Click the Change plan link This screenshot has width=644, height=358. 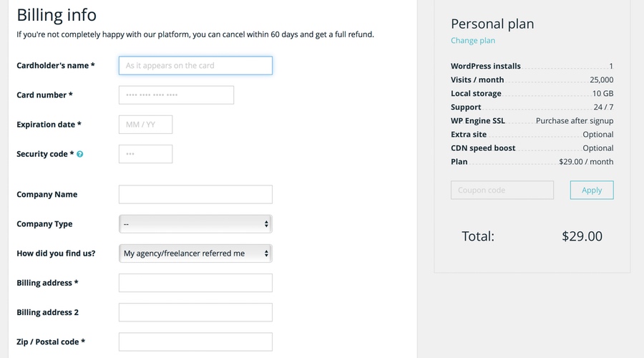[x=473, y=40]
